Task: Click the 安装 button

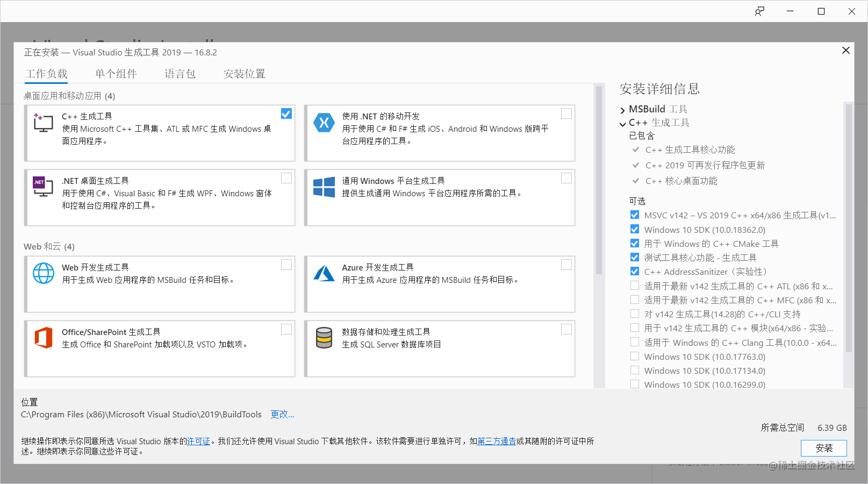Action: coord(824,448)
